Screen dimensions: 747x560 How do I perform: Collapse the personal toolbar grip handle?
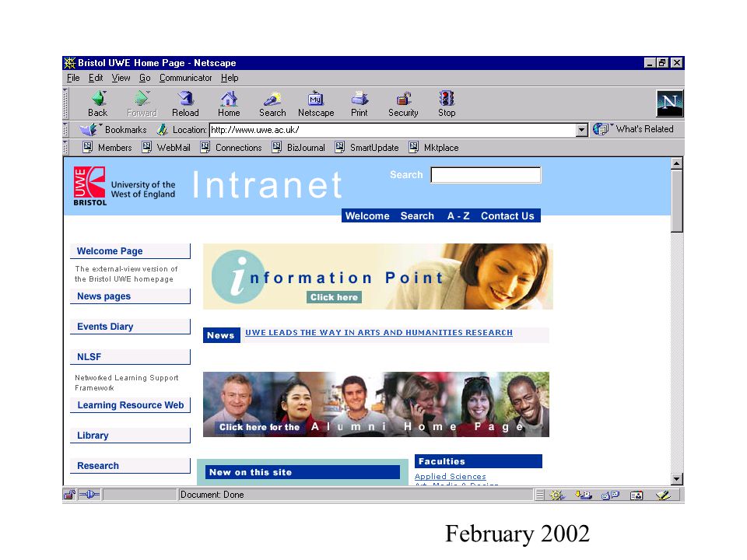click(x=65, y=148)
